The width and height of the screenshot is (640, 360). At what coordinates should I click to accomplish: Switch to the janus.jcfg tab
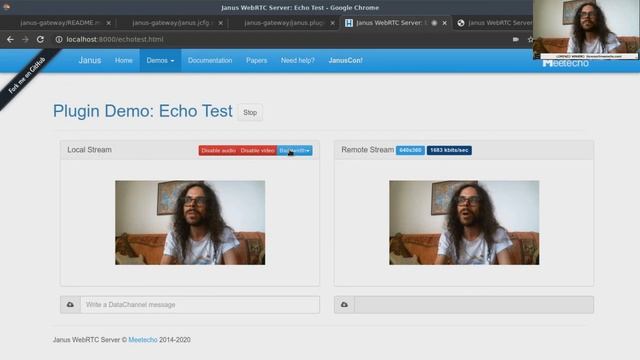click(172, 23)
